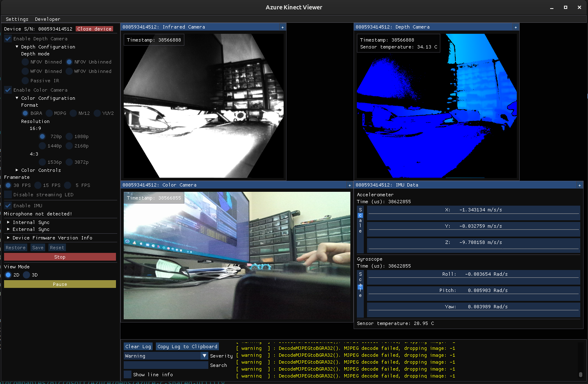Choose YUY2 color format

coord(97,113)
